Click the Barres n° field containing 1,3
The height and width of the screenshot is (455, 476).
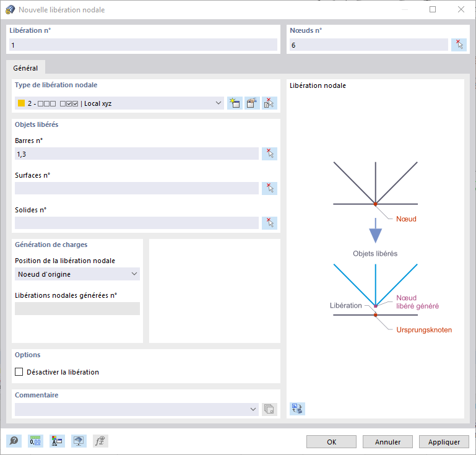(x=137, y=154)
